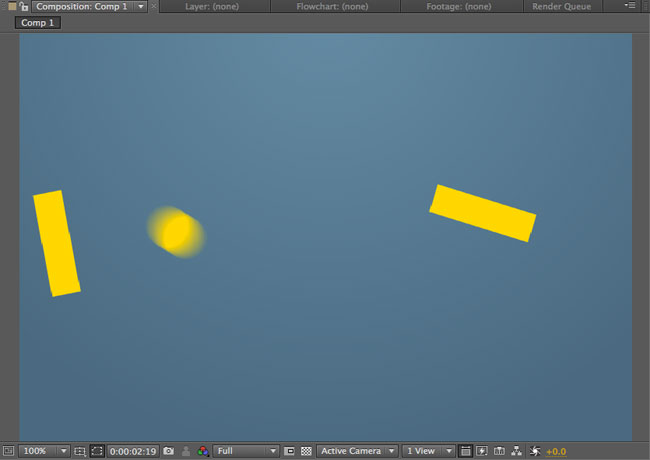Screen dimensions: 650x460
Task: Switch to the Flowchart: (none) tab
Action: 332,7
